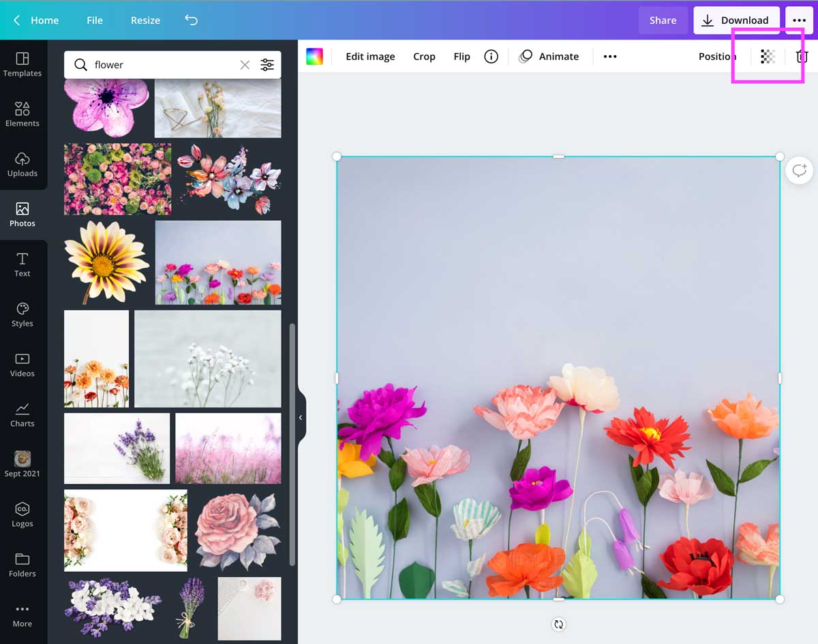The width and height of the screenshot is (818, 644).
Task: Open search filter options
Action: tap(267, 64)
